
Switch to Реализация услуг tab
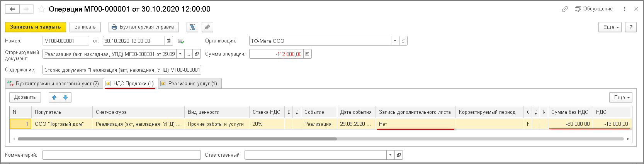tap(189, 83)
